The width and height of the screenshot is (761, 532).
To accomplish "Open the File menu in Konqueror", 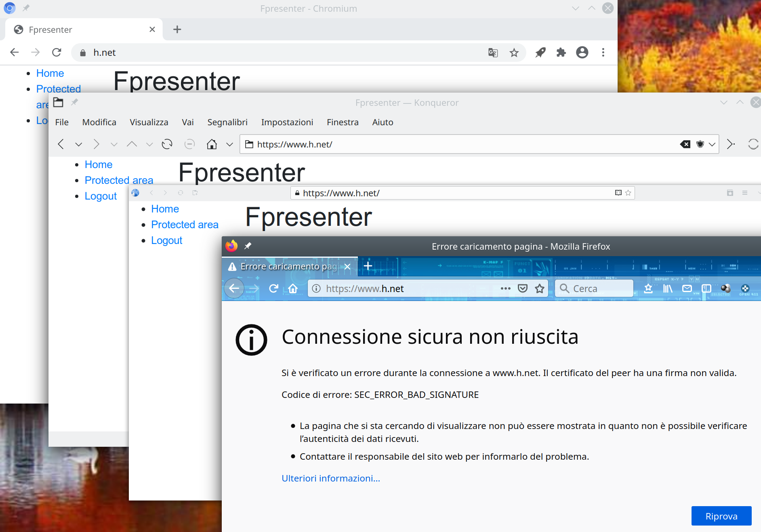I will click(x=62, y=122).
